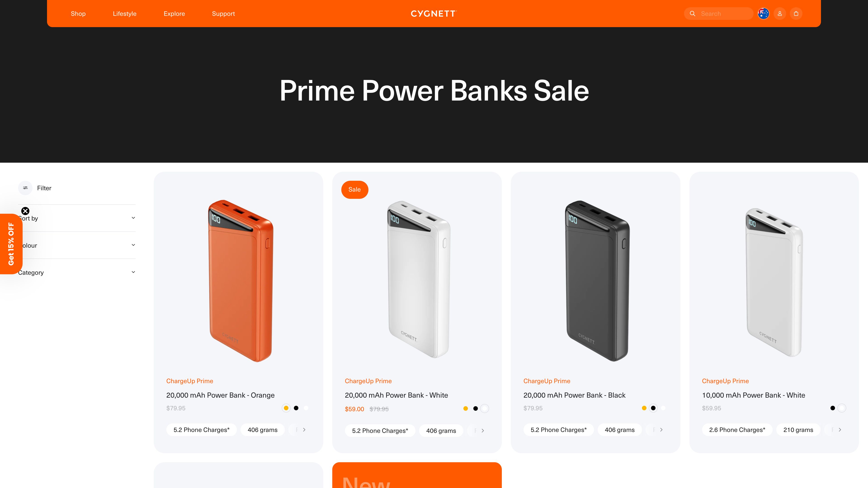The width and height of the screenshot is (868, 488).
Task: Open the Support menu
Action: pyautogui.click(x=223, y=14)
